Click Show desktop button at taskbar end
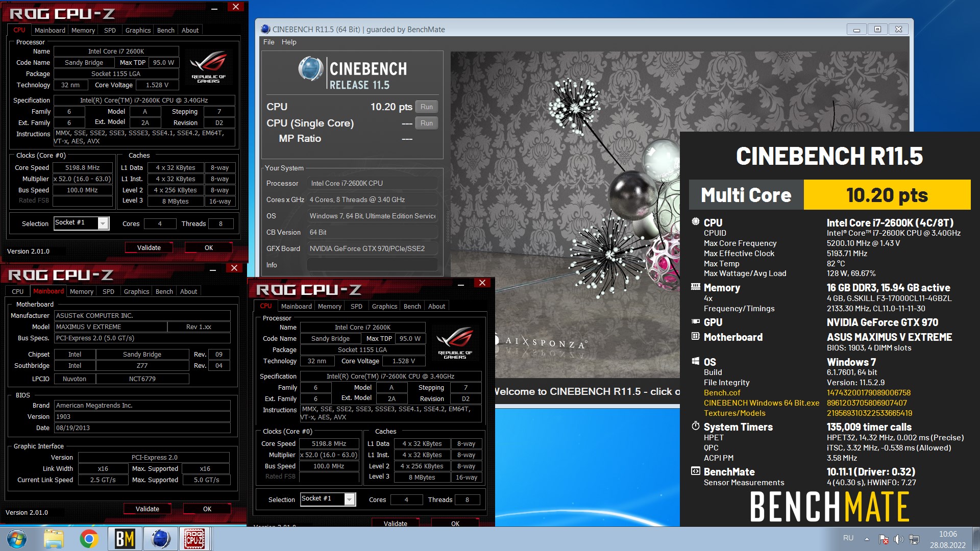 pos(976,539)
